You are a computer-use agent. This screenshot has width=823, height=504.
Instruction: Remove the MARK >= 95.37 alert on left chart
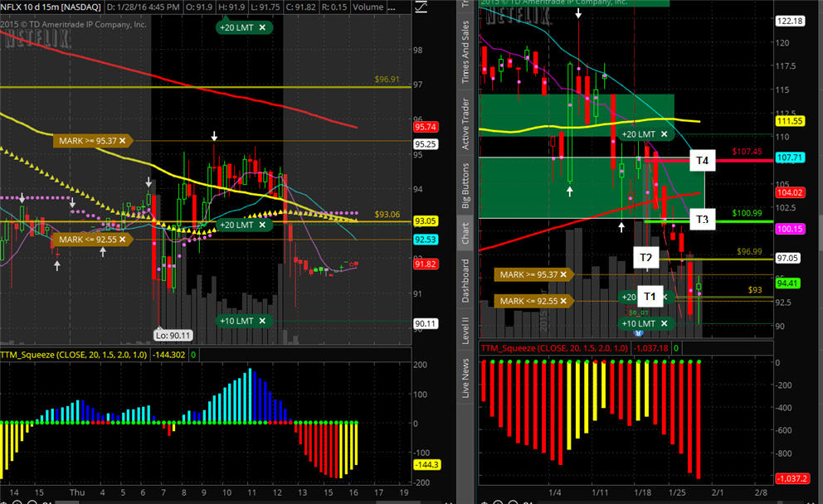(122, 141)
